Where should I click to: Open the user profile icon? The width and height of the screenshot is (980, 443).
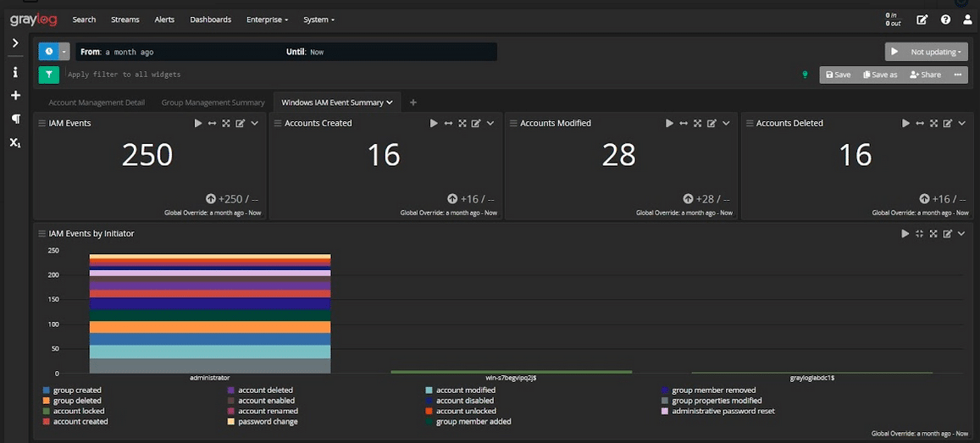(x=967, y=19)
